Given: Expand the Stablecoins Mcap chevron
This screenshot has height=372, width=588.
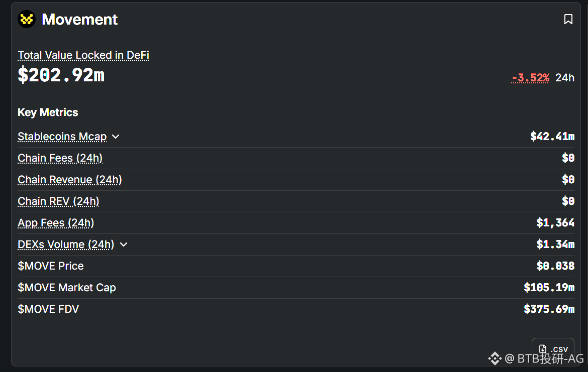Looking at the screenshot, I should point(116,137).
